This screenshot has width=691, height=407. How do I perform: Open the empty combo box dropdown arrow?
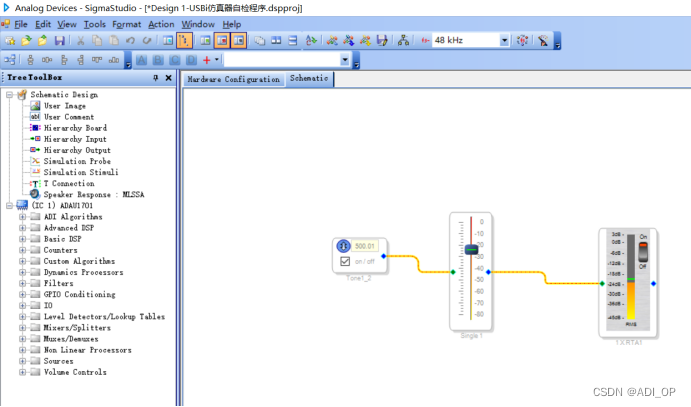click(345, 60)
